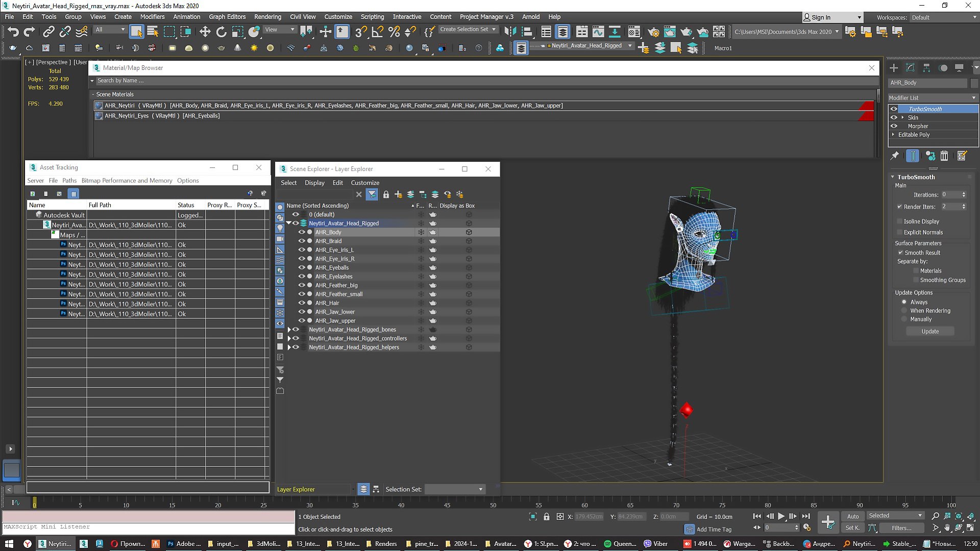Toggle TurboSmooth modifier eye in stack
This screenshot has width=980, height=551.
[894, 109]
